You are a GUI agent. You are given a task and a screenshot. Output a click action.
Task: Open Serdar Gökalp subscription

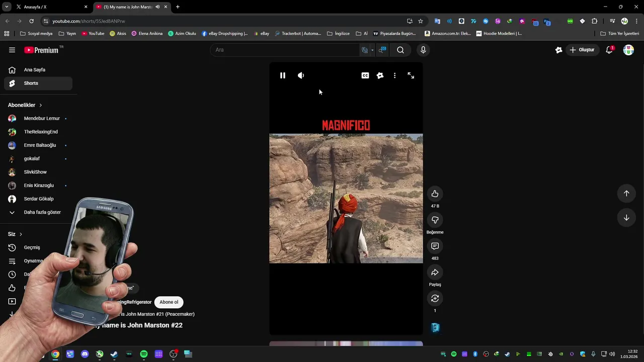(x=38, y=199)
